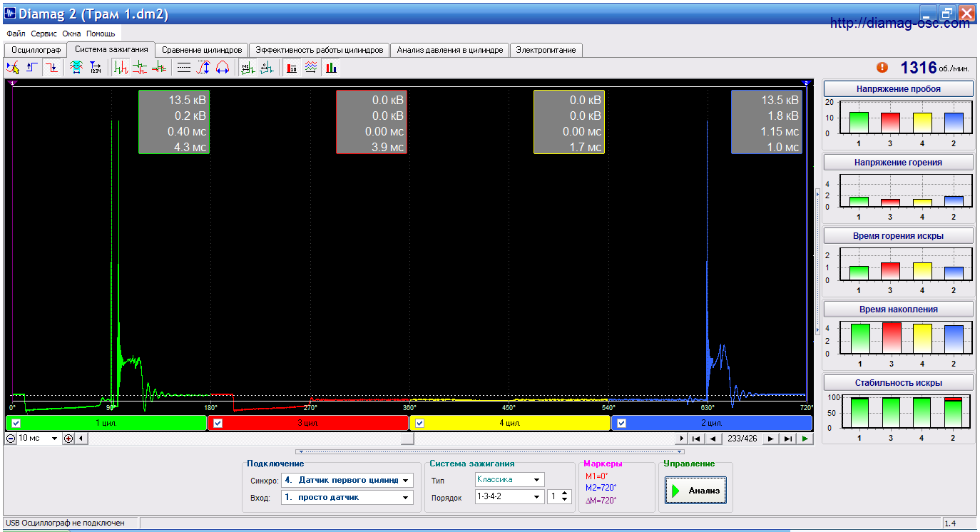Click the green cylinder 1 measurement readout box
The height and width of the screenshot is (532, 980).
(174, 122)
